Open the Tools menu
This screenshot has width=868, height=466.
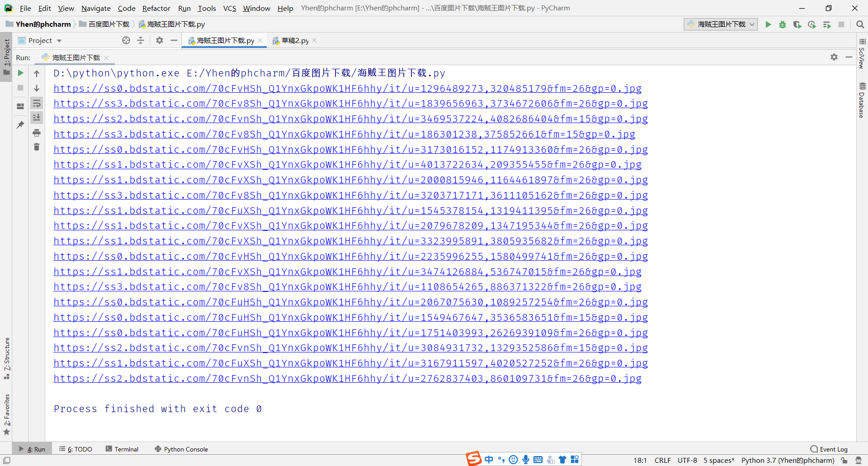(207, 8)
